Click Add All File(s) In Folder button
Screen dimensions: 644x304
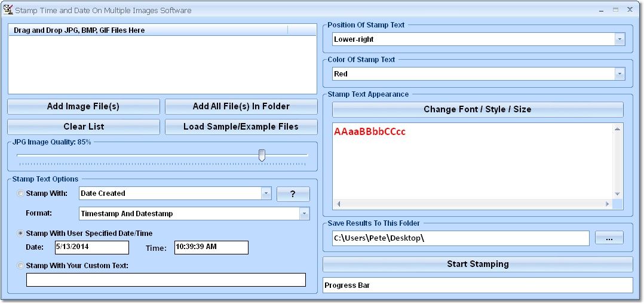241,106
